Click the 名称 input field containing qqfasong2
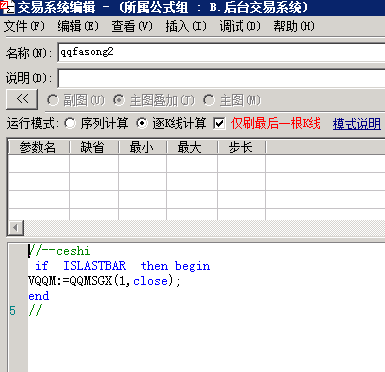The height and width of the screenshot is (372, 385). 221,52
